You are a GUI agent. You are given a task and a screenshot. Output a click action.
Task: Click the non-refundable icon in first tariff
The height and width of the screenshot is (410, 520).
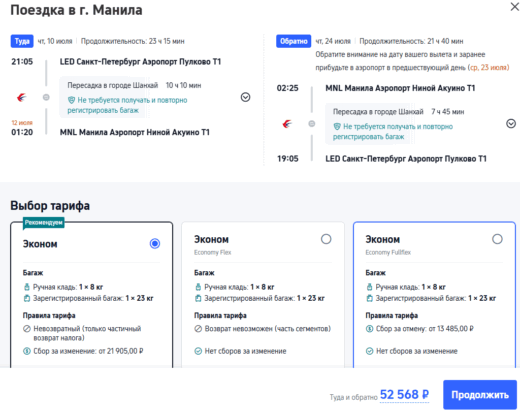(27, 329)
